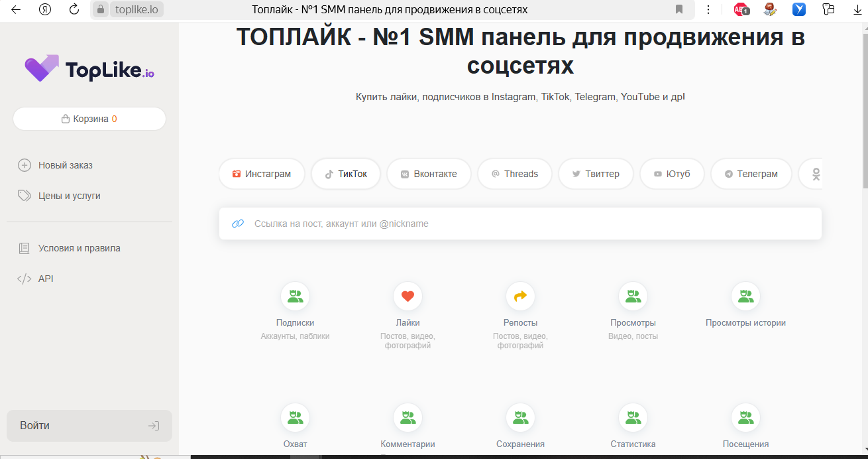Click the Просмотры истории label text
Screen dimensions: 868x459
coord(745,323)
